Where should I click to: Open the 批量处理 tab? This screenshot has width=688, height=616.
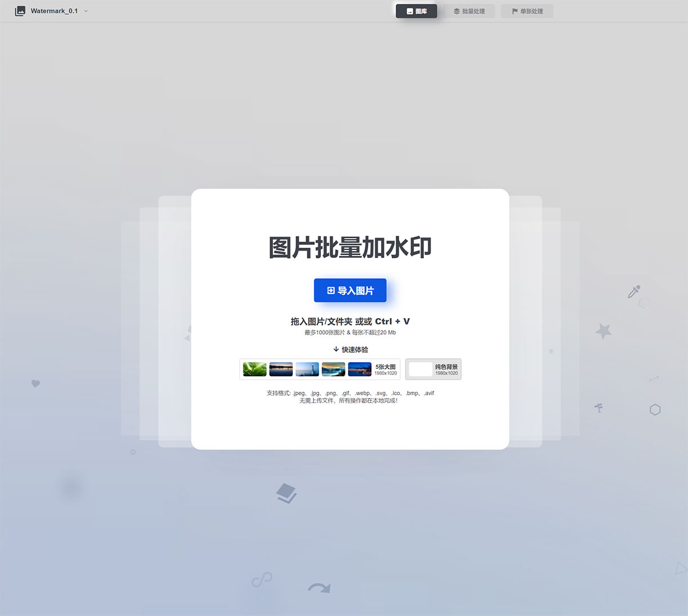pos(469,11)
